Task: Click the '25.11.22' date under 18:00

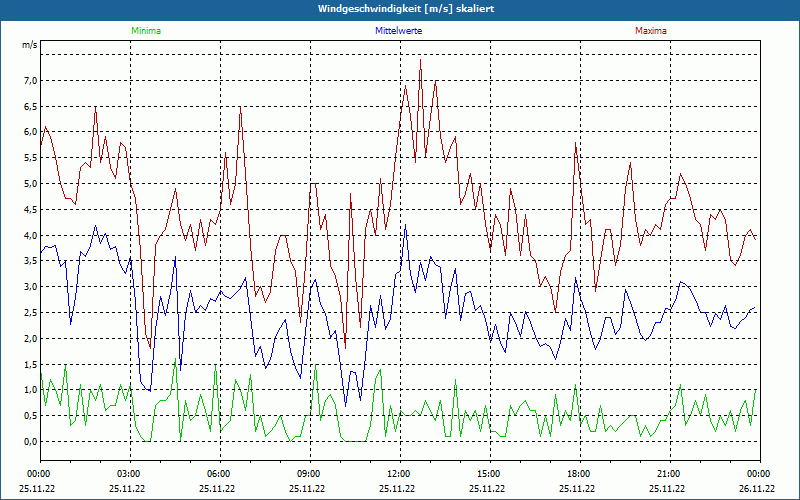Action: 577,488
